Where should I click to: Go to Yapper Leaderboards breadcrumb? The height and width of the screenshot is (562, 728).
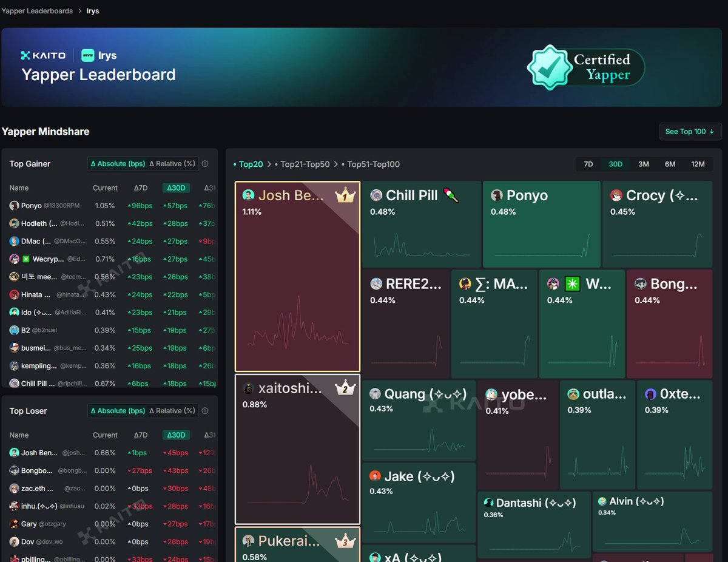[37, 11]
